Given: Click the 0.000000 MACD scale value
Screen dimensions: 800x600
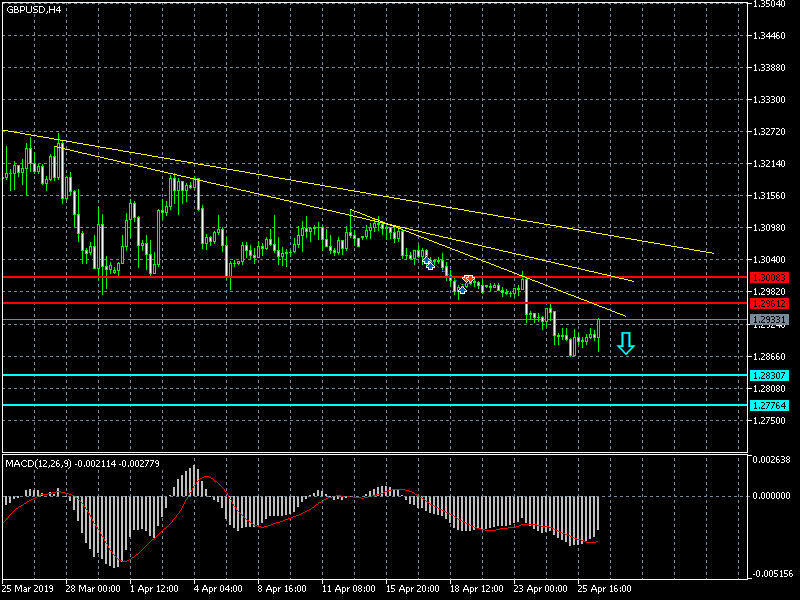Looking at the screenshot, I should point(771,495).
